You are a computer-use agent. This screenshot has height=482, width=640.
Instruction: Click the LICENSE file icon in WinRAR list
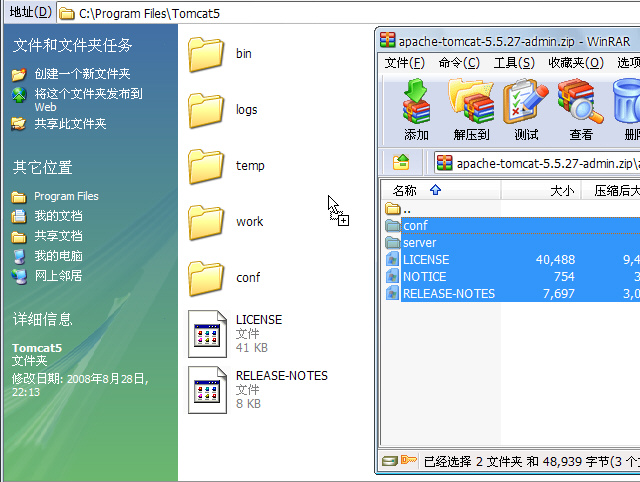[393, 259]
